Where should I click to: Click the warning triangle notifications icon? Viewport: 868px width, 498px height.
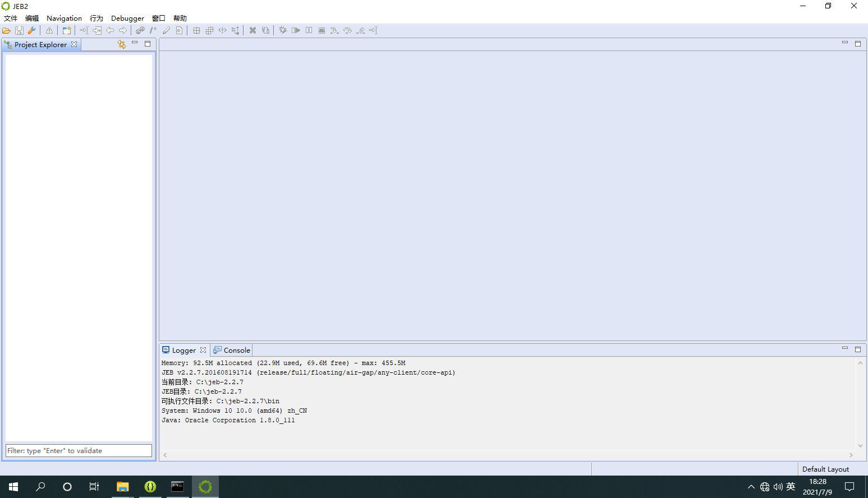point(49,31)
